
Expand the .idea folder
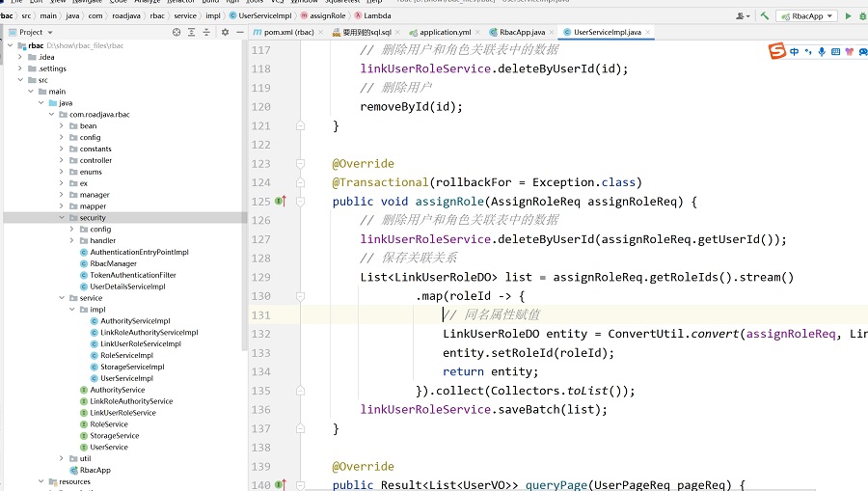[x=20, y=57]
